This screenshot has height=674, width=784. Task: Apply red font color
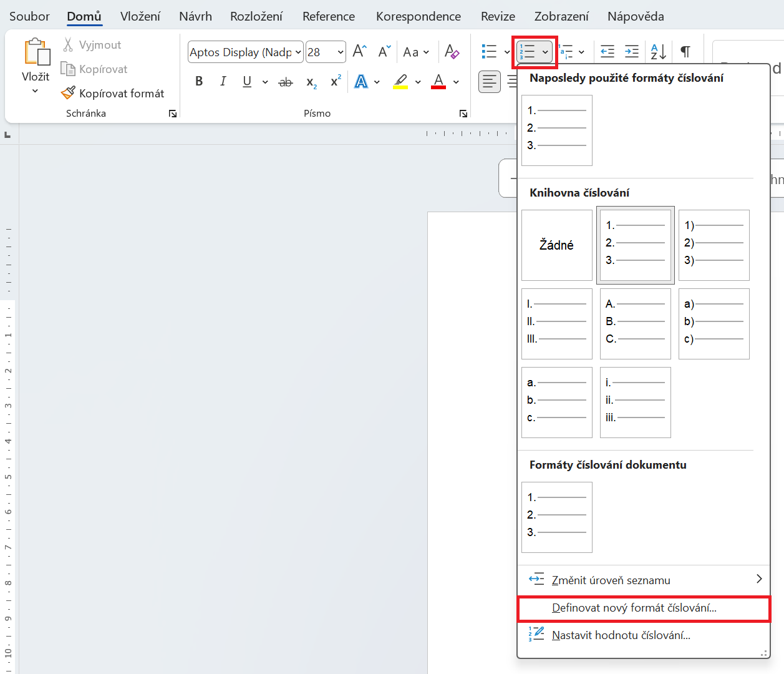tap(438, 81)
